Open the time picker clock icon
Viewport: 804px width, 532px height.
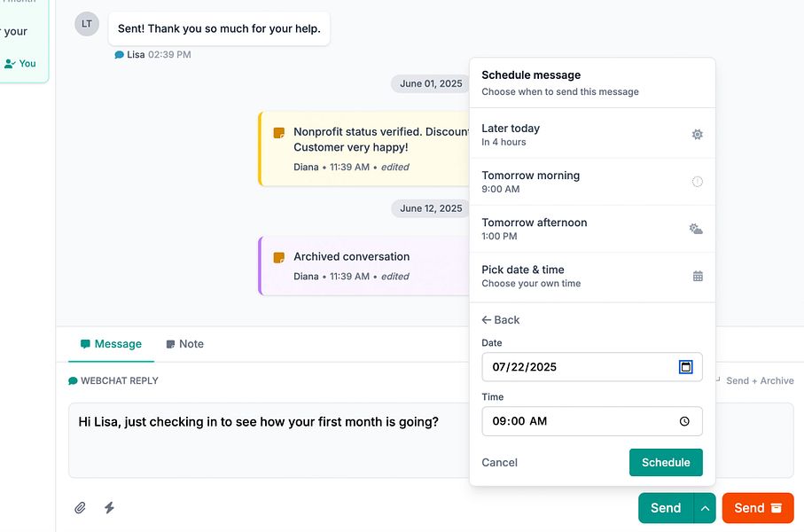pos(684,421)
